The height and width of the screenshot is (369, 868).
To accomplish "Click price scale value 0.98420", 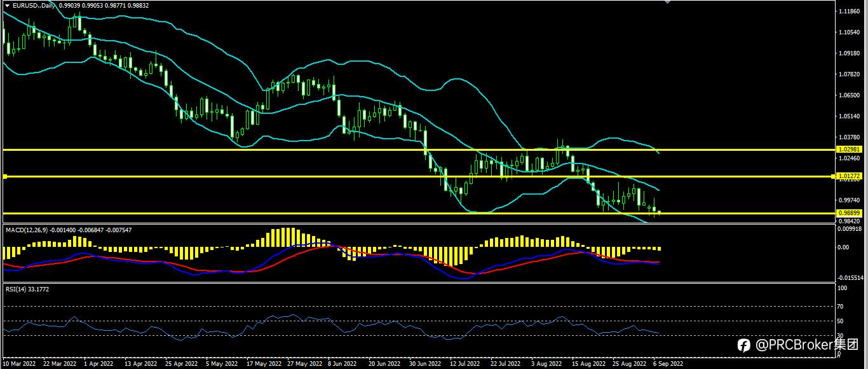I will click(x=849, y=220).
